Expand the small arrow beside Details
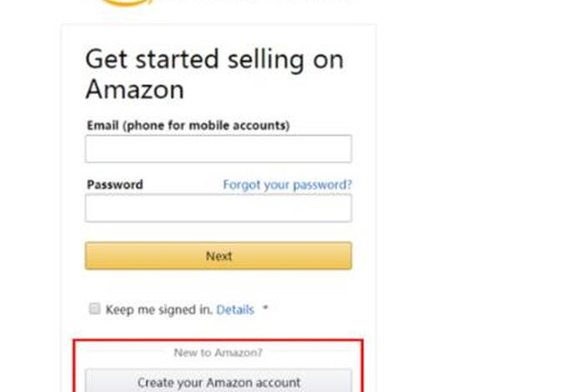This screenshot has height=392, width=584. pyautogui.click(x=265, y=309)
